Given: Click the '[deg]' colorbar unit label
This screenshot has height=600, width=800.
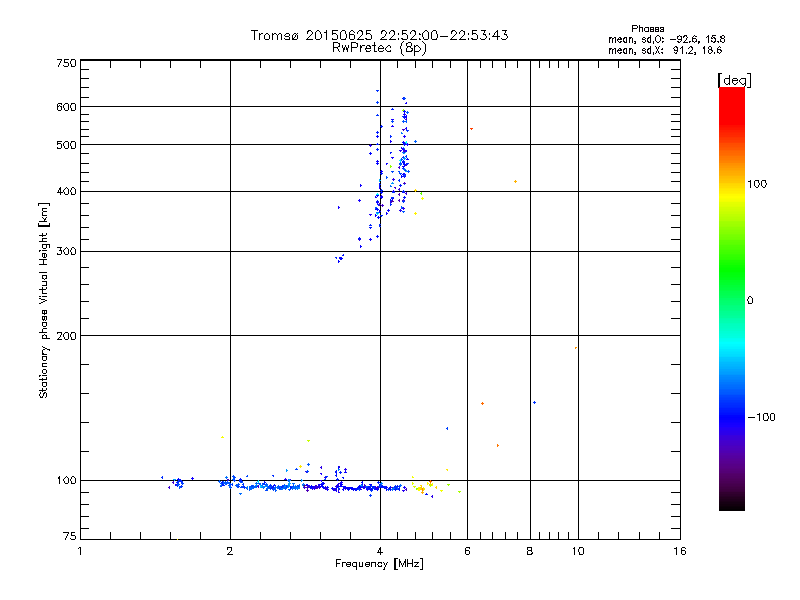Looking at the screenshot, I should click(734, 80).
